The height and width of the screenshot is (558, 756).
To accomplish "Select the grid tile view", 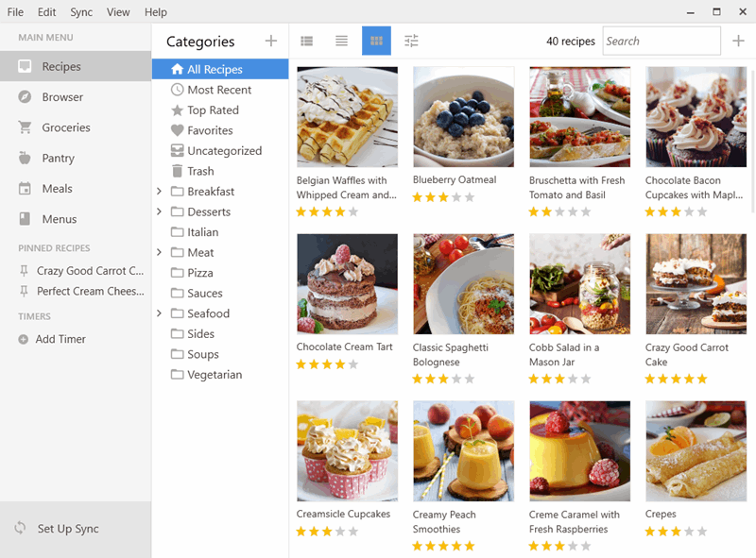I will click(376, 41).
